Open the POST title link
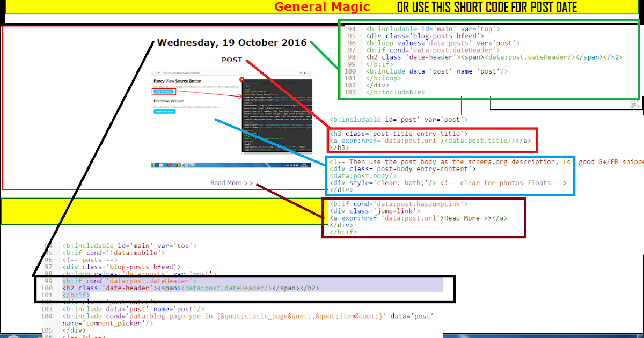Image resolution: width=644 pixels, height=338 pixels. click(x=232, y=60)
